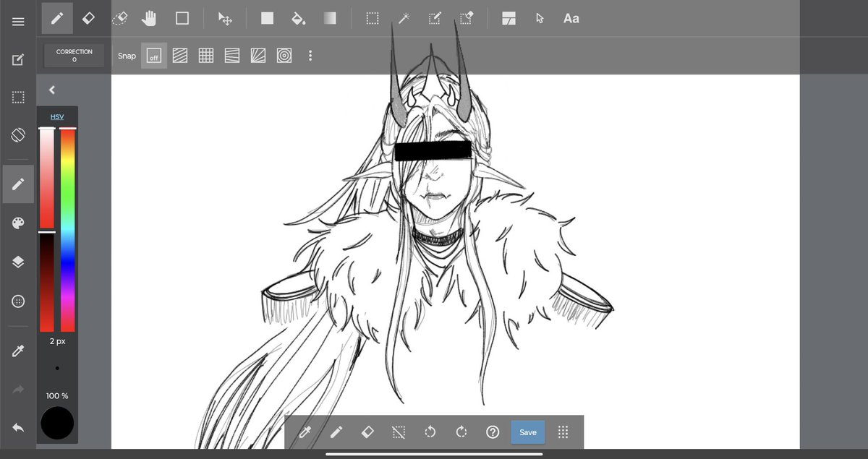Image resolution: width=868 pixels, height=459 pixels.
Task: Open the color palette panel
Action: [x=17, y=223]
